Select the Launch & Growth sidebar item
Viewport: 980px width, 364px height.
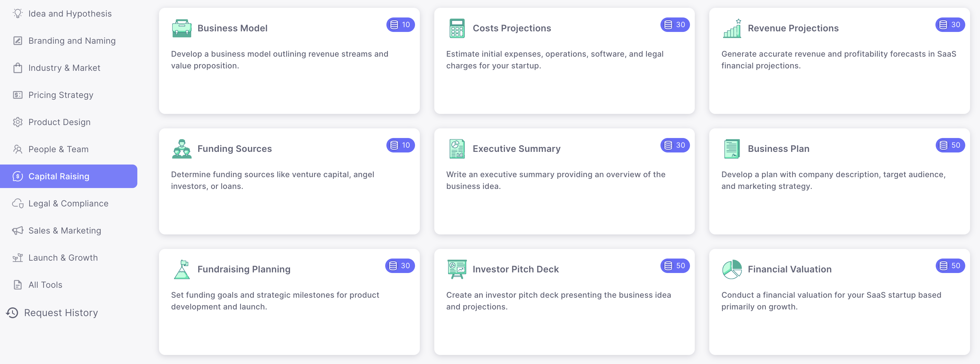(x=63, y=258)
